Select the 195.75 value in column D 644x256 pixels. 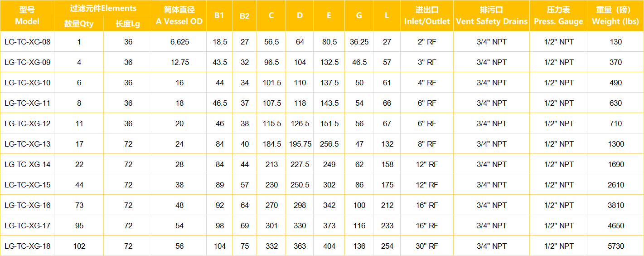tap(300, 144)
